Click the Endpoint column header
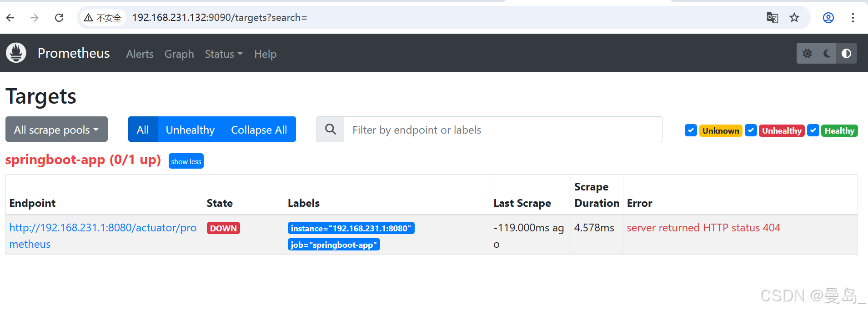Viewport: 868px width, 310px height. click(32, 203)
